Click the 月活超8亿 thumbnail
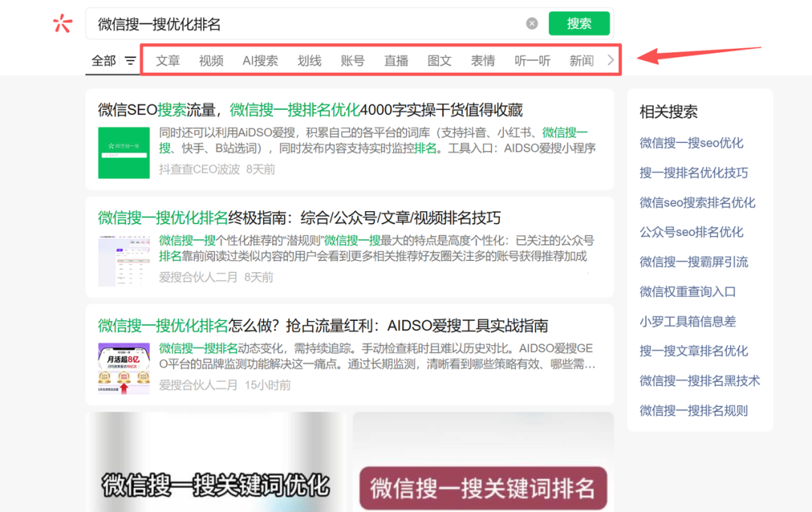The height and width of the screenshot is (512, 812). [x=124, y=368]
